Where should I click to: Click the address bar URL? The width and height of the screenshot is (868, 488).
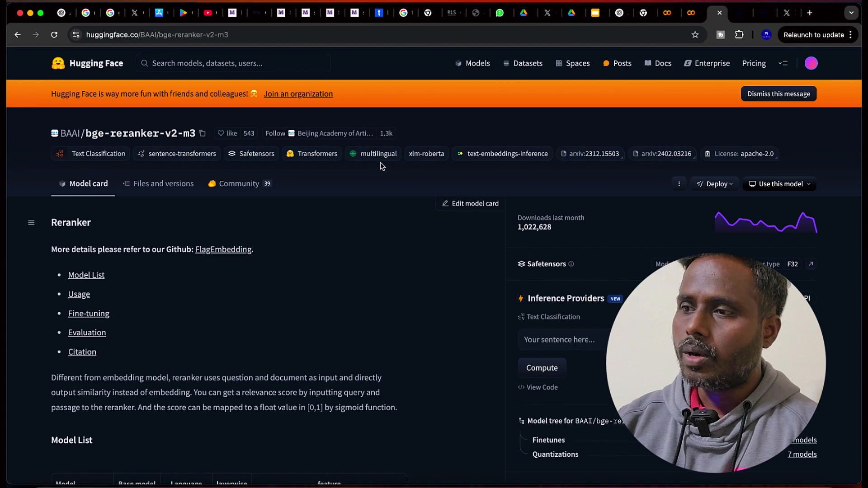click(x=157, y=35)
